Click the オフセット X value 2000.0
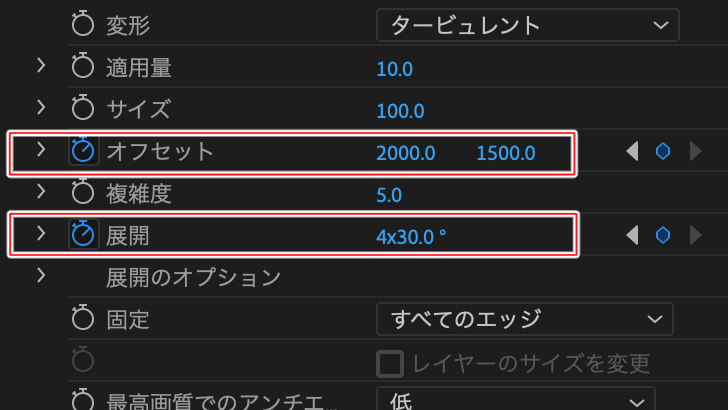Viewport: 728px width, 410px height. point(405,153)
